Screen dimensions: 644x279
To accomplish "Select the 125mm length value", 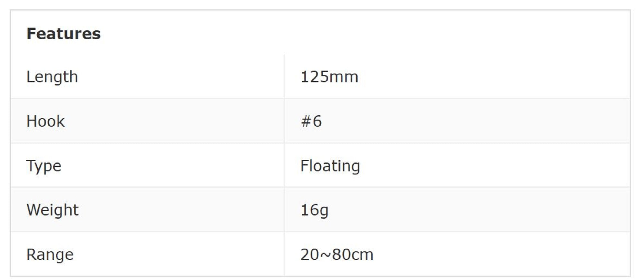I will (329, 77).
